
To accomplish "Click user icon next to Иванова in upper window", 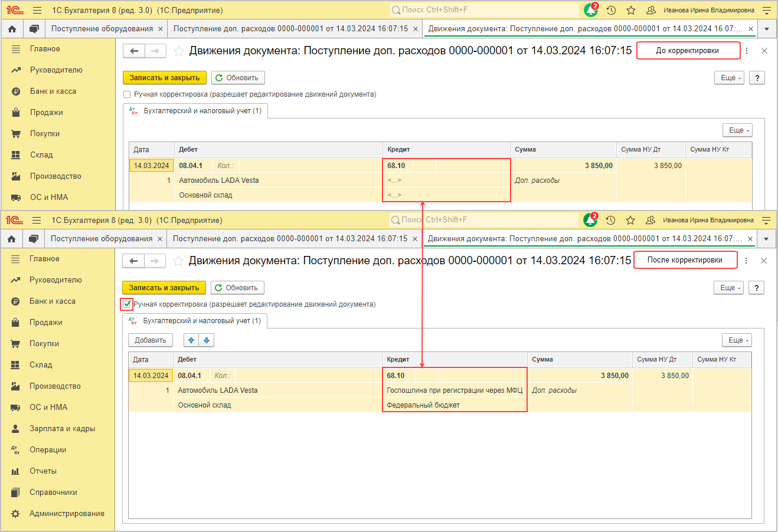I will tap(651, 11).
